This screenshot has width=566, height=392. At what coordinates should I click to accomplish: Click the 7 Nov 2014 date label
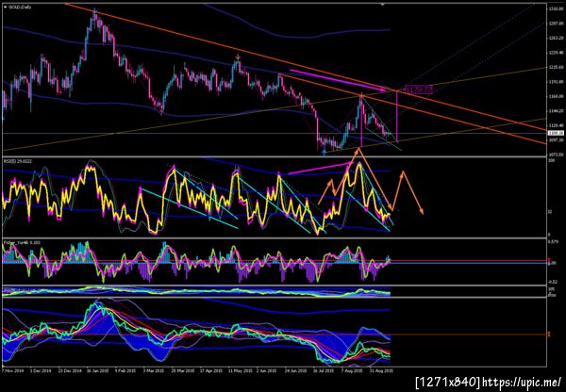(11, 370)
